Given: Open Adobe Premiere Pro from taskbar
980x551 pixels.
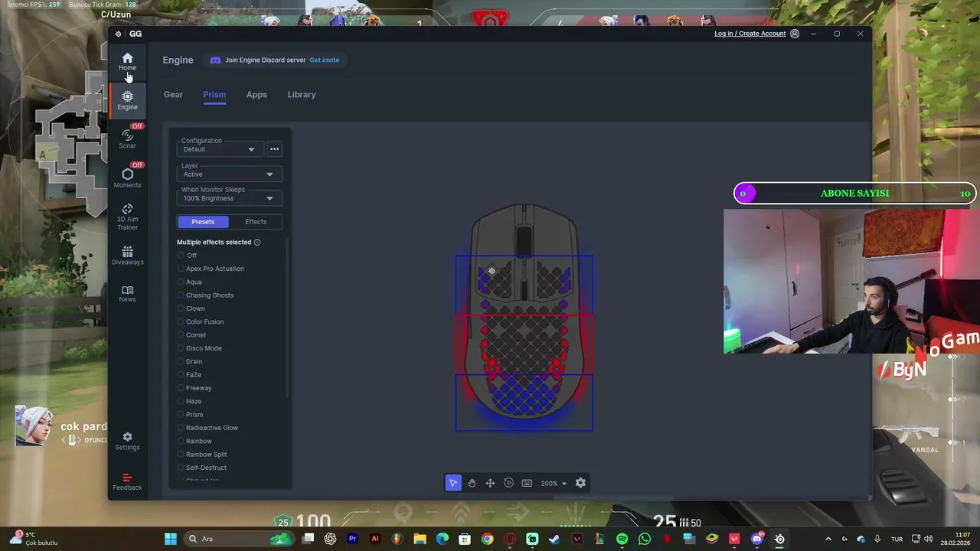Looking at the screenshot, I should pos(352,539).
